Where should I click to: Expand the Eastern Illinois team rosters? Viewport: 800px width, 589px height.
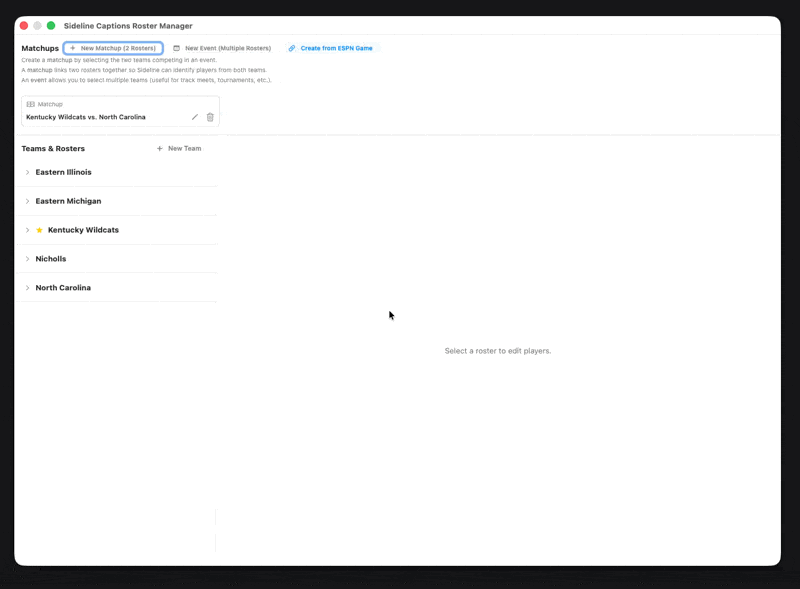point(27,172)
